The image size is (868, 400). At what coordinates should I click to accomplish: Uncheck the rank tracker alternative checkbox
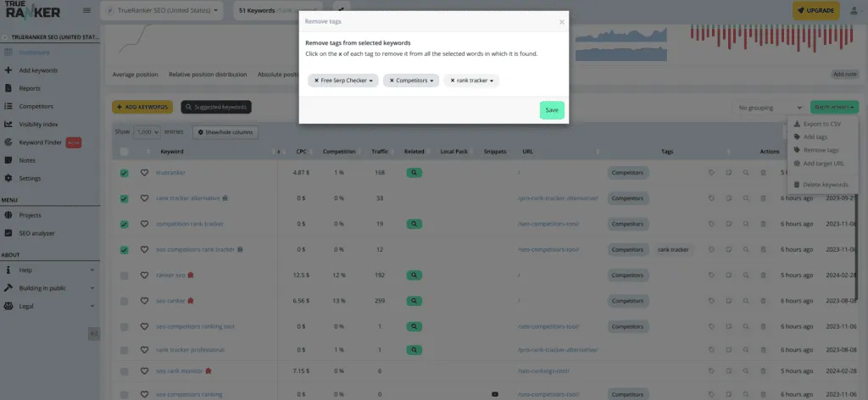click(124, 198)
